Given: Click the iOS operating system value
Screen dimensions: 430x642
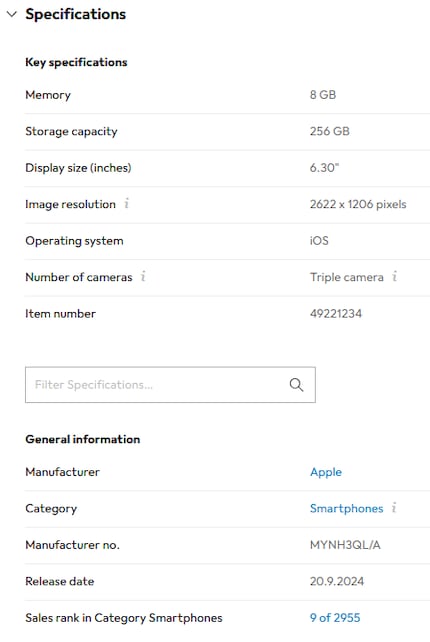Looking at the screenshot, I should point(319,240).
